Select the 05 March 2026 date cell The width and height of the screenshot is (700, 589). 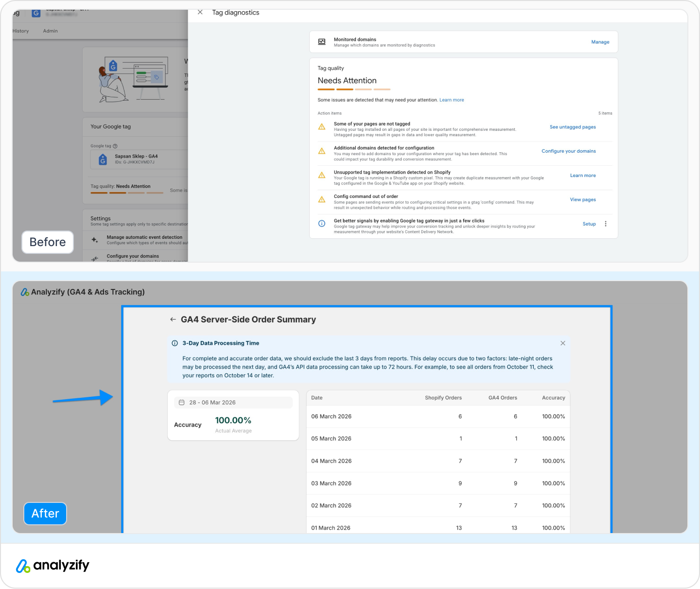point(332,439)
